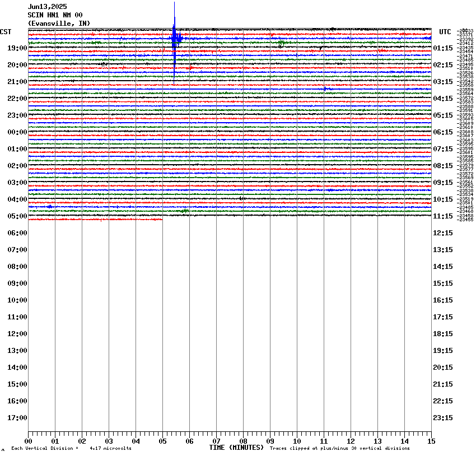Screen dimensions: 476x456
Task: Click the date label Jun13,2025
Action: pyautogui.click(x=48, y=7)
